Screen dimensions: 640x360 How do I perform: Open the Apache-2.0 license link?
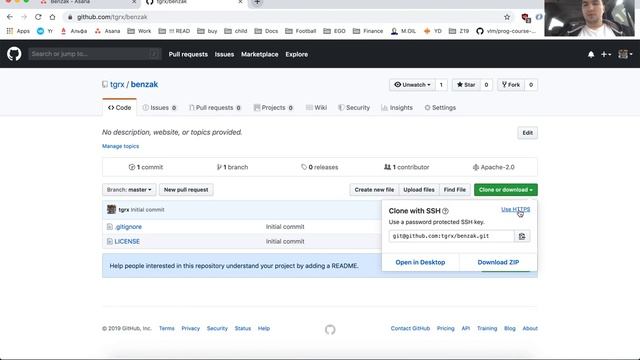point(493,167)
